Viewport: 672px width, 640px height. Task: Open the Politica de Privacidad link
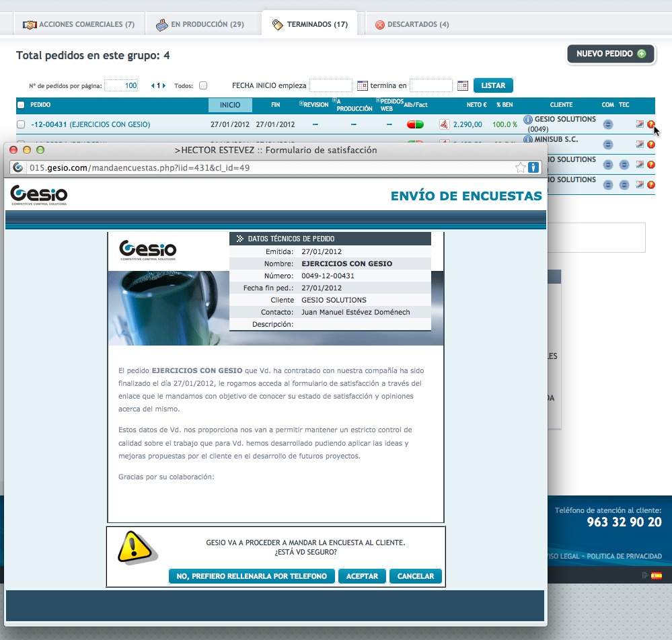point(624,557)
